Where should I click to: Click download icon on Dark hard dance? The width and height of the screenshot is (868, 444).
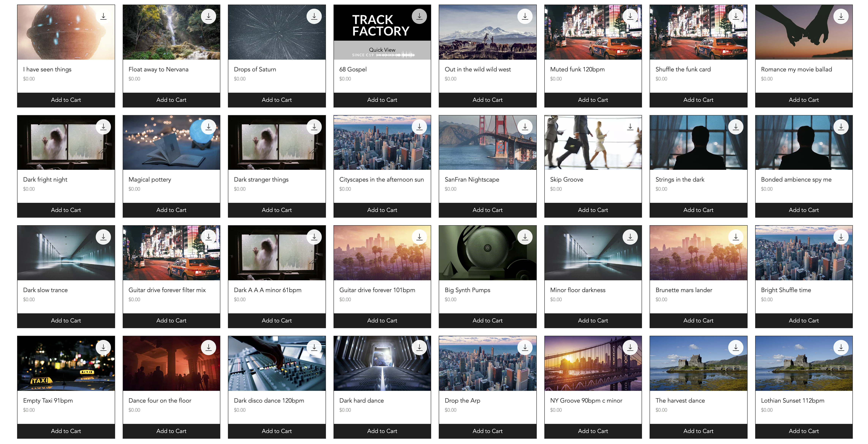419,347
